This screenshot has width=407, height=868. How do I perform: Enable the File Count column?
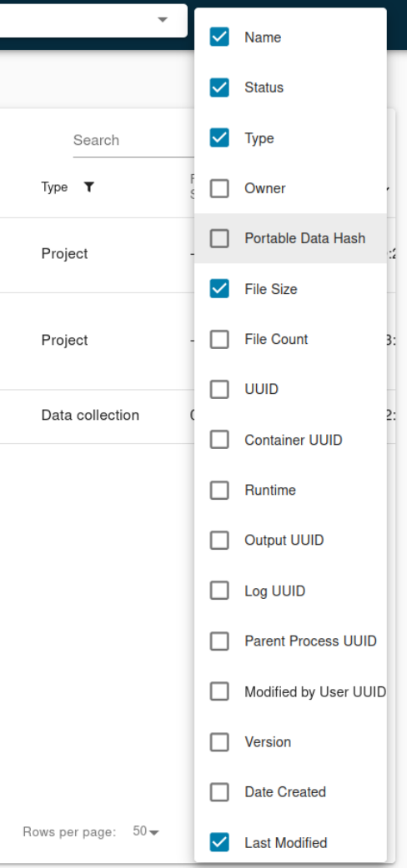click(x=219, y=339)
